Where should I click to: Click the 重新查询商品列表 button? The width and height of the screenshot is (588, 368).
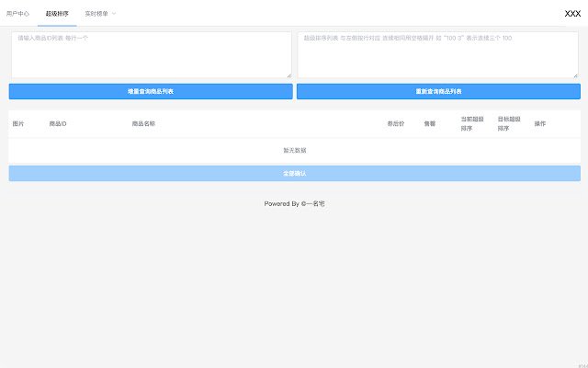(x=438, y=91)
